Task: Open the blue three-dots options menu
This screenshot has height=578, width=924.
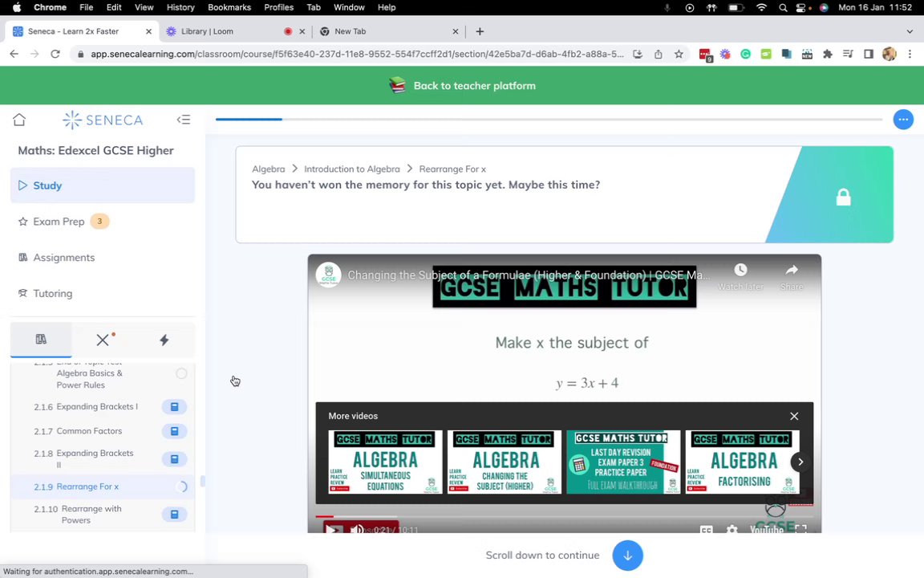Action: point(903,120)
